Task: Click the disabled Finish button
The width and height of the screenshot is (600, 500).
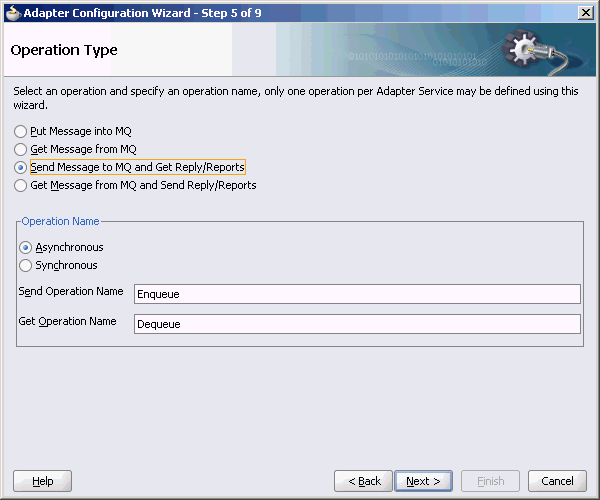Action: coord(490,481)
